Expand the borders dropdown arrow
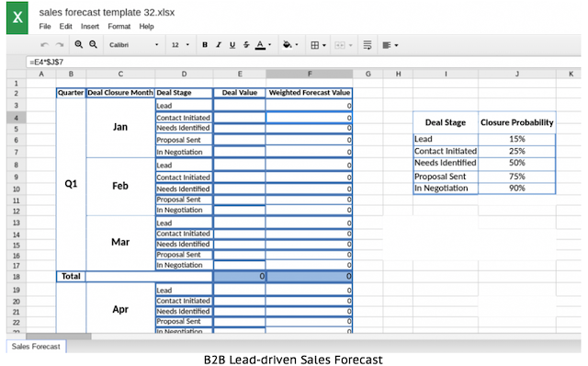 [324, 45]
